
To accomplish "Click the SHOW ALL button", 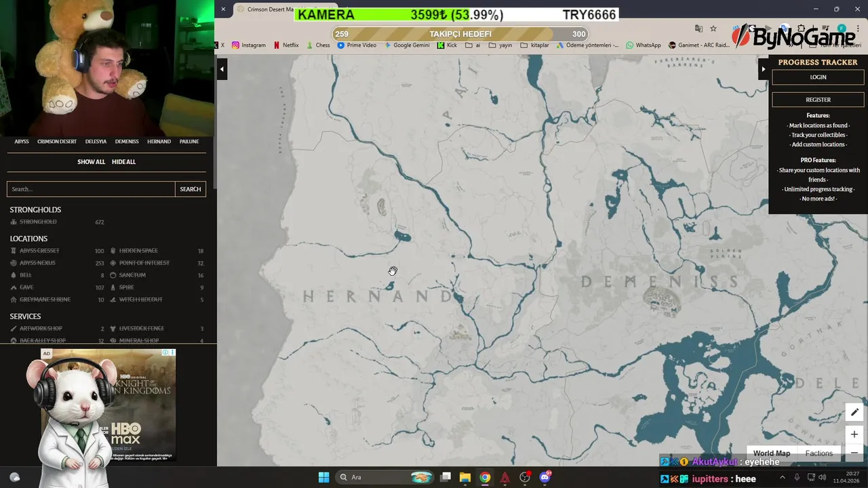I will point(91,162).
